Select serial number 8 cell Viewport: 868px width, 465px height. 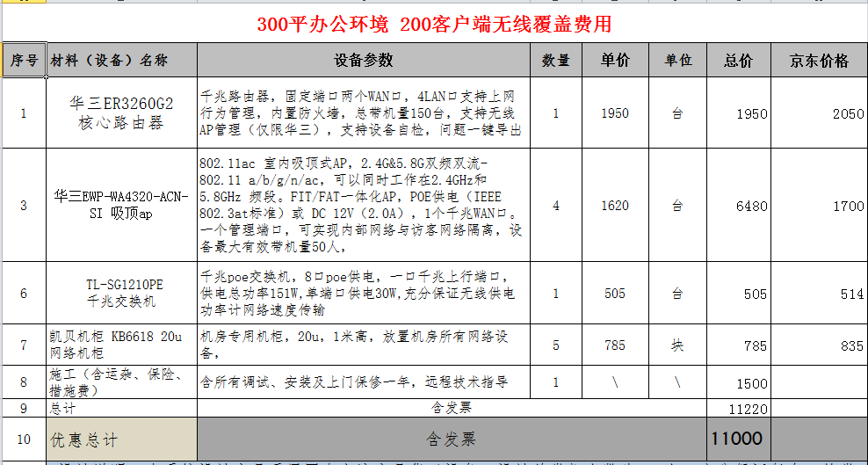pyautogui.click(x=24, y=382)
